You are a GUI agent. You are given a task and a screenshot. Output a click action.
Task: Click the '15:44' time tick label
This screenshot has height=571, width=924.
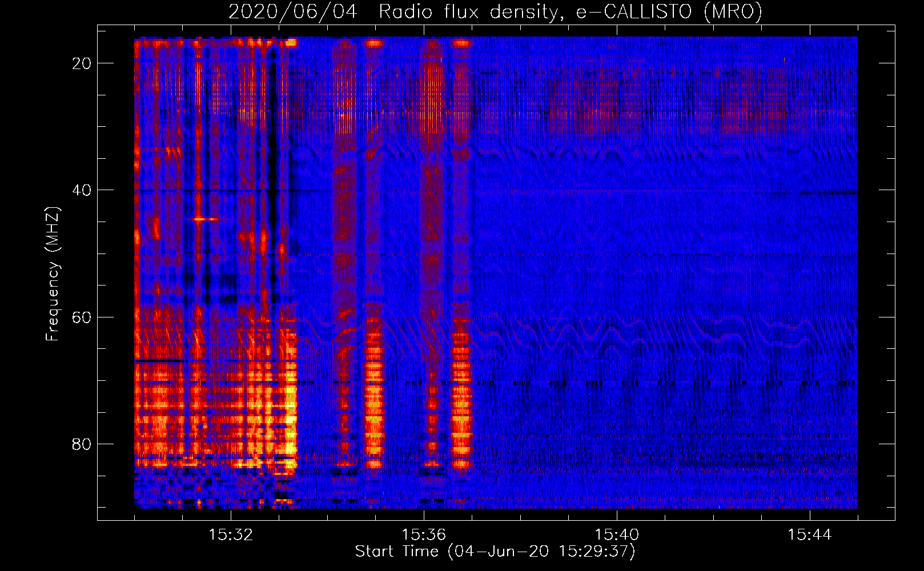coord(809,535)
